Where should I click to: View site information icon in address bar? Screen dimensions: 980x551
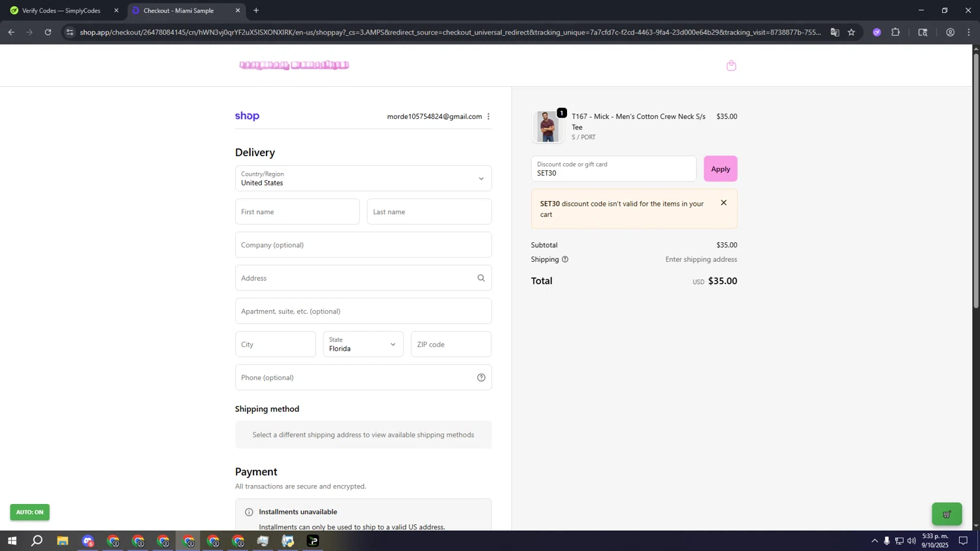70,32
